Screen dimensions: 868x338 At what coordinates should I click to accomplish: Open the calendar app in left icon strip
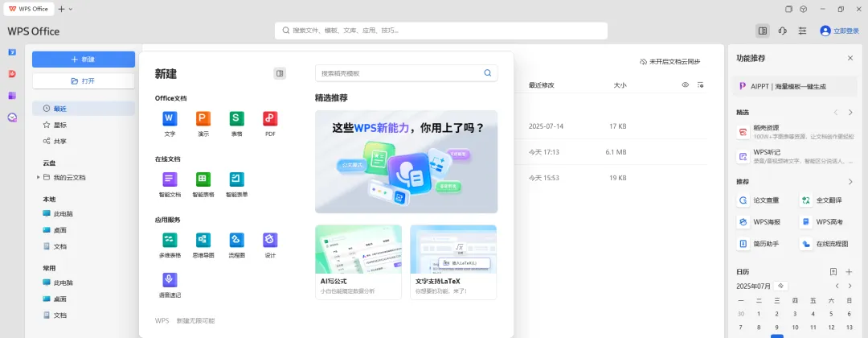point(12,52)
